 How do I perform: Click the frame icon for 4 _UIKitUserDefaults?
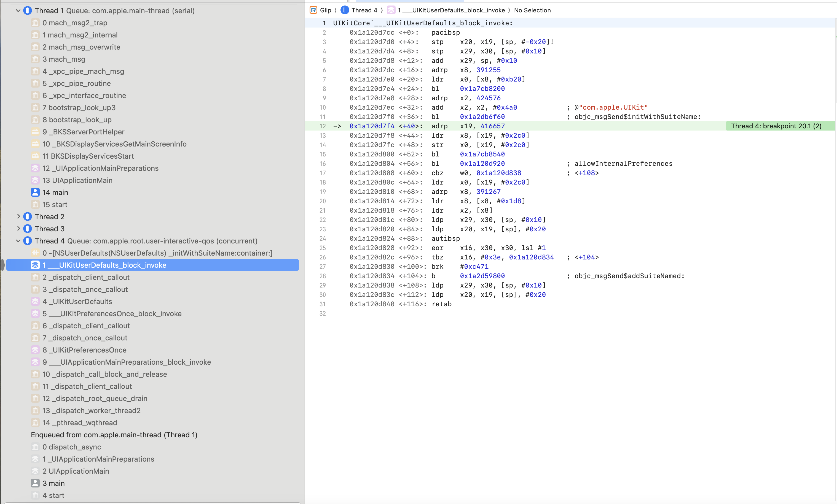click(x=35, y=301)
